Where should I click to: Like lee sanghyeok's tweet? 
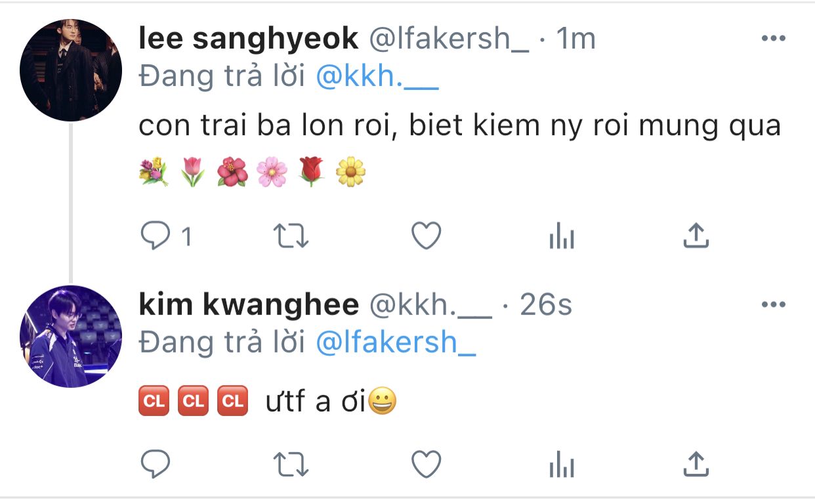tap(426, 236)
